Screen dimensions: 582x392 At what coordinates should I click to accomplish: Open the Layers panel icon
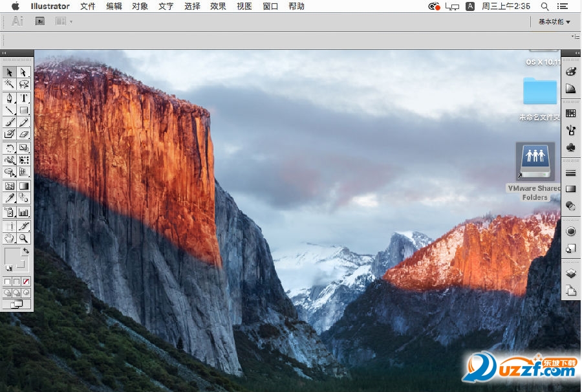coord(570,274)
